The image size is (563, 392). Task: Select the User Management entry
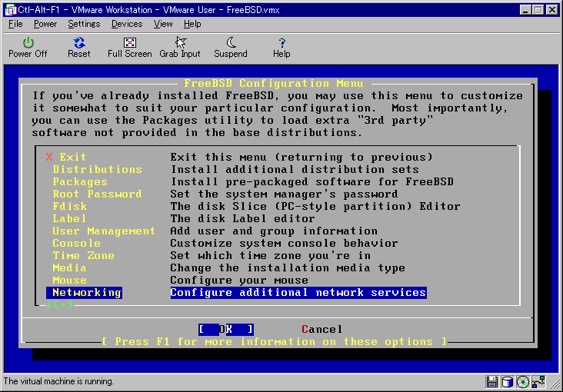[x=104, y=231]
